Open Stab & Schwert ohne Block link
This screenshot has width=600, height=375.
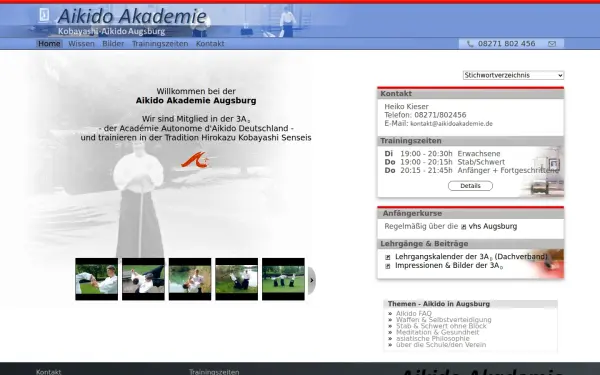point(441,326)
